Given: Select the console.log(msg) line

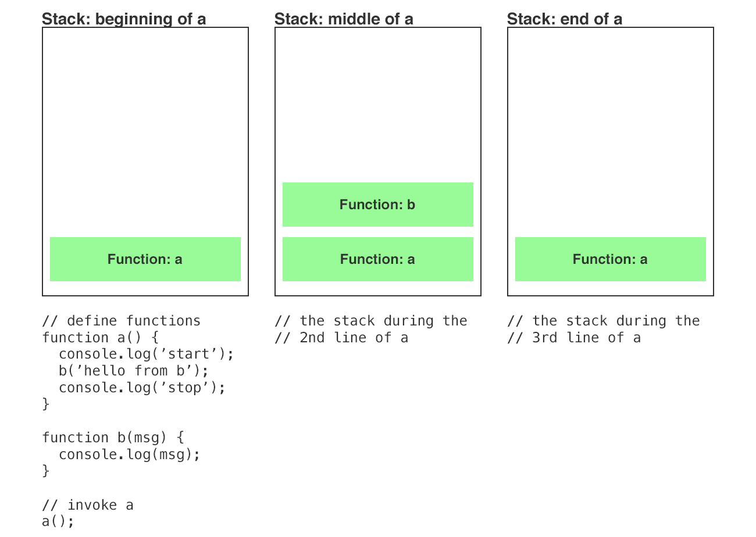Looking at the screenshot, I should [x=129, y=454].
